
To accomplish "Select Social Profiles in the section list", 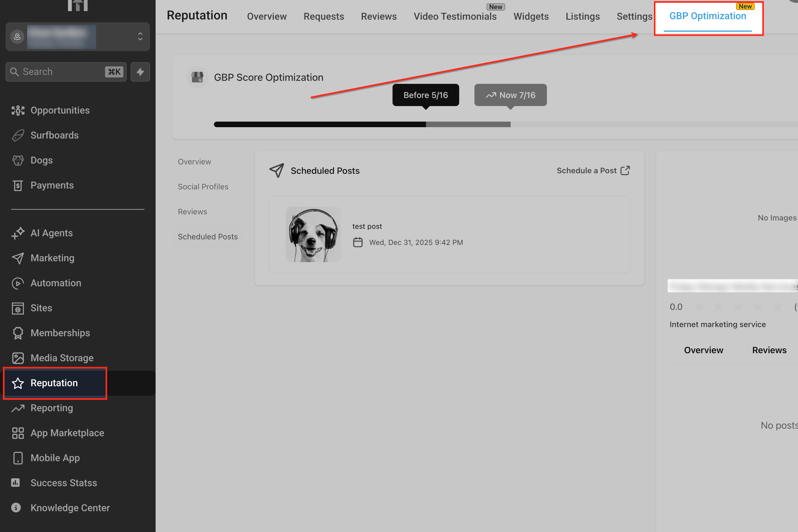I will pos(203,187).
